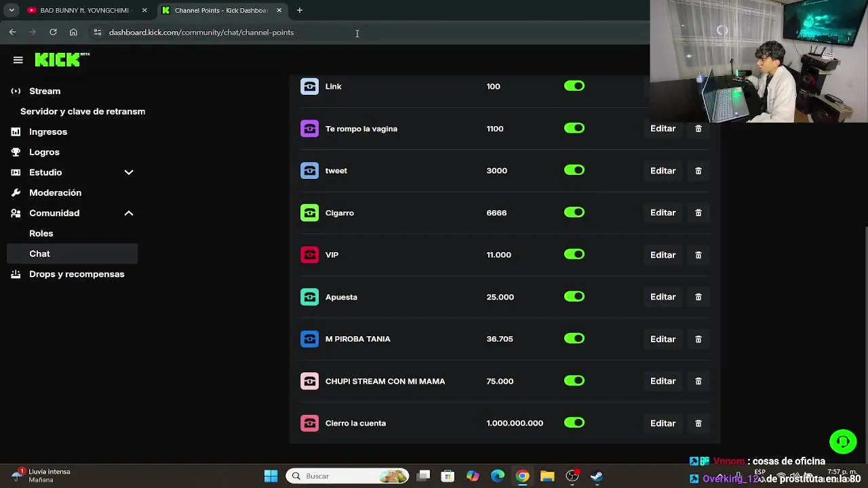Disable the Te rompo la vagina reward

point(574,128)
